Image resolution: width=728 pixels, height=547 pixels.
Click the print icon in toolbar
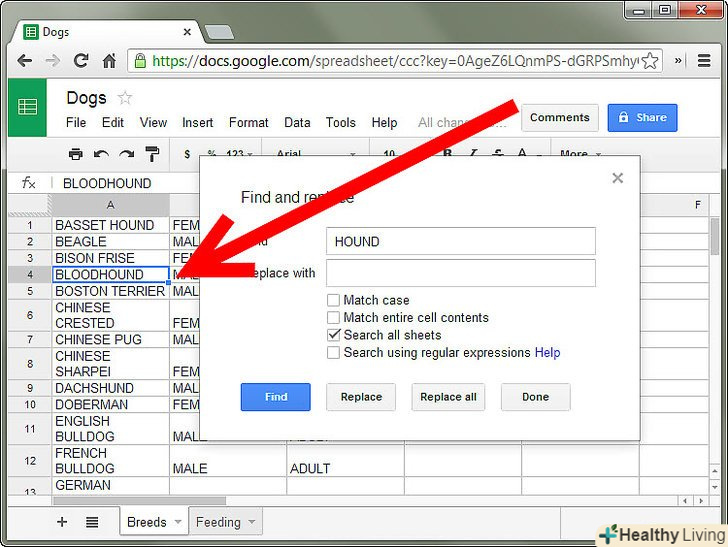[75, 154]
